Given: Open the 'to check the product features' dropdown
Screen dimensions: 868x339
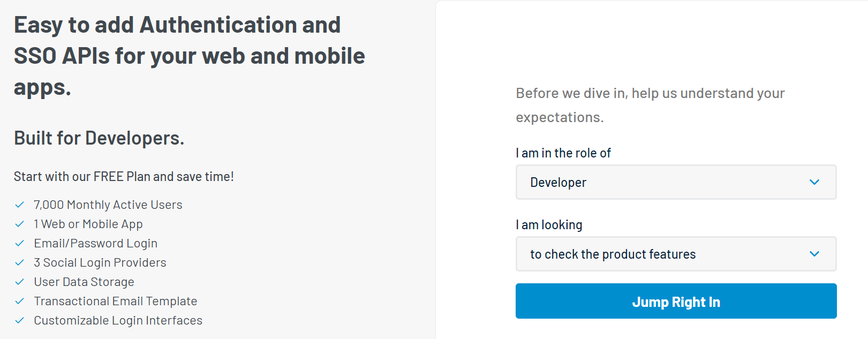Looking at the screenshot, I should coord(676,254).
